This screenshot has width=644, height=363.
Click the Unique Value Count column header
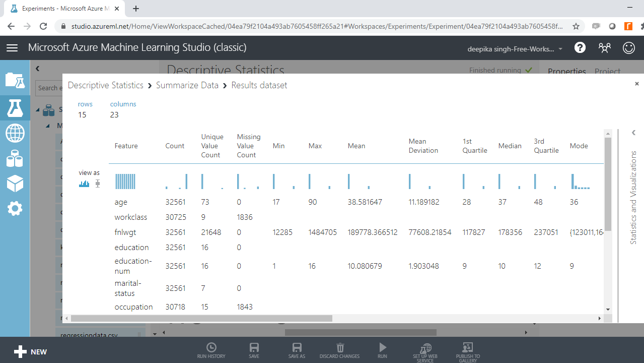point(212,146)
